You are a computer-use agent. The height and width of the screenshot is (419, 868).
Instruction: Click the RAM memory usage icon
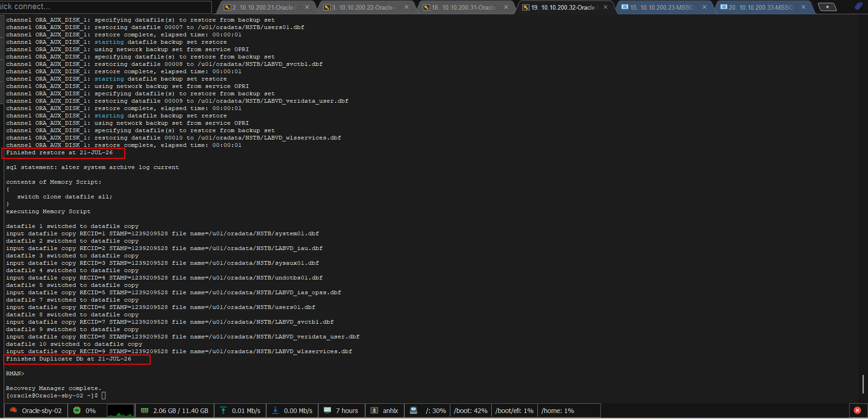point(145,410)
